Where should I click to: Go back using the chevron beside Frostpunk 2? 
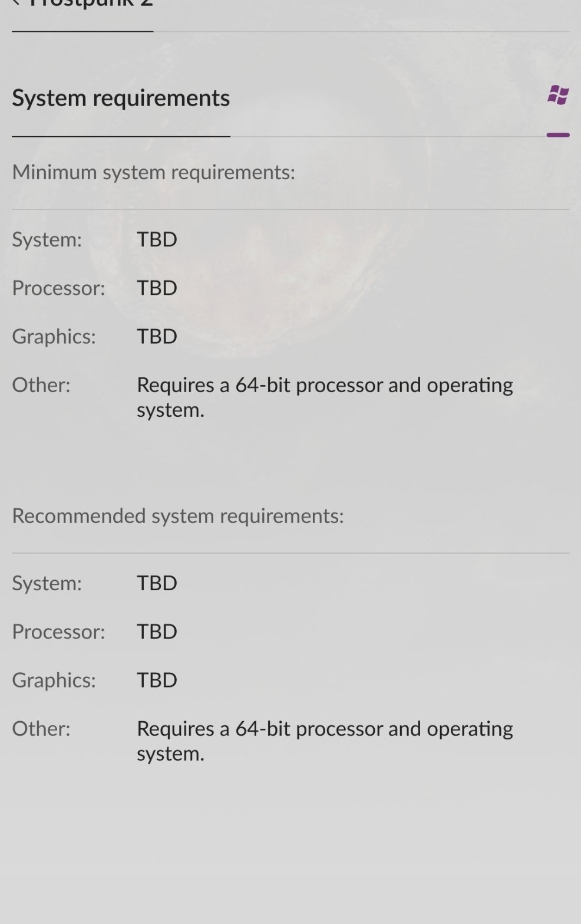point(16,2)
